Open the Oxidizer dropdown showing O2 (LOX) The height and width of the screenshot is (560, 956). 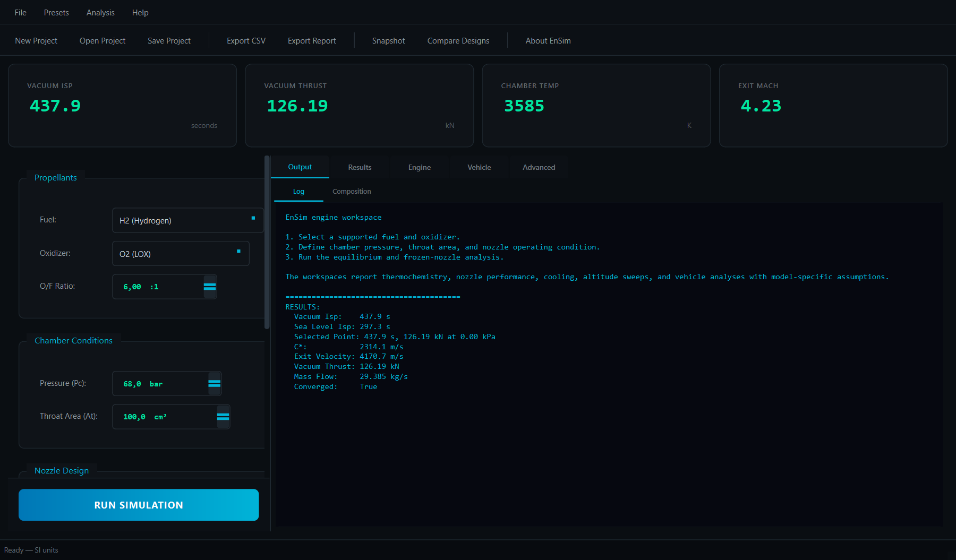(181, 254)
